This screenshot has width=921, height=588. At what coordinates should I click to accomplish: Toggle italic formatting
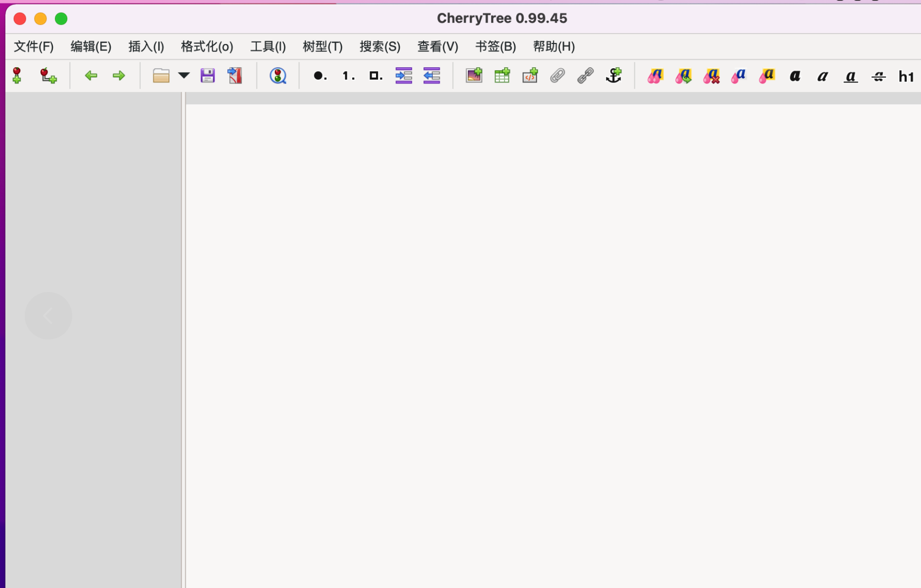pyautogui.click(x=822, y=76)
